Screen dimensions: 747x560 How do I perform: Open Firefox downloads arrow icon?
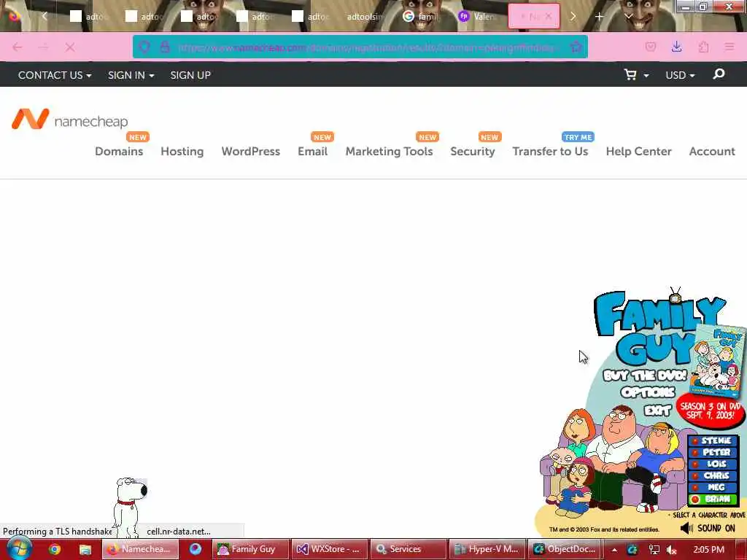tap(676, 47)
